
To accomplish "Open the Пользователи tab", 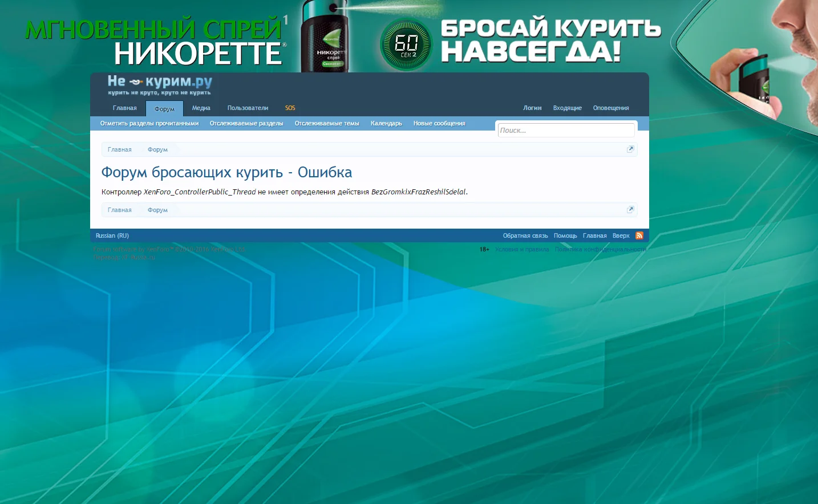I will point(248,108).
